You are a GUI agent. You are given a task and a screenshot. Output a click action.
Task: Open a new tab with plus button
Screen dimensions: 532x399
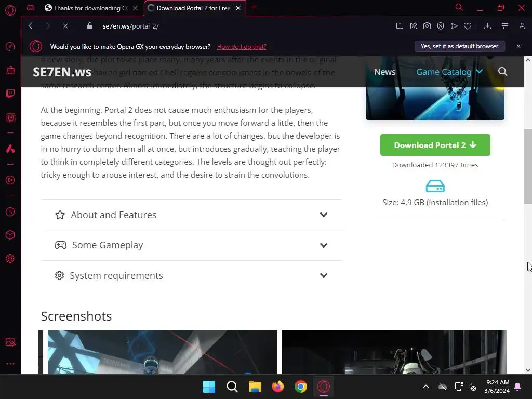click(254, 7)
